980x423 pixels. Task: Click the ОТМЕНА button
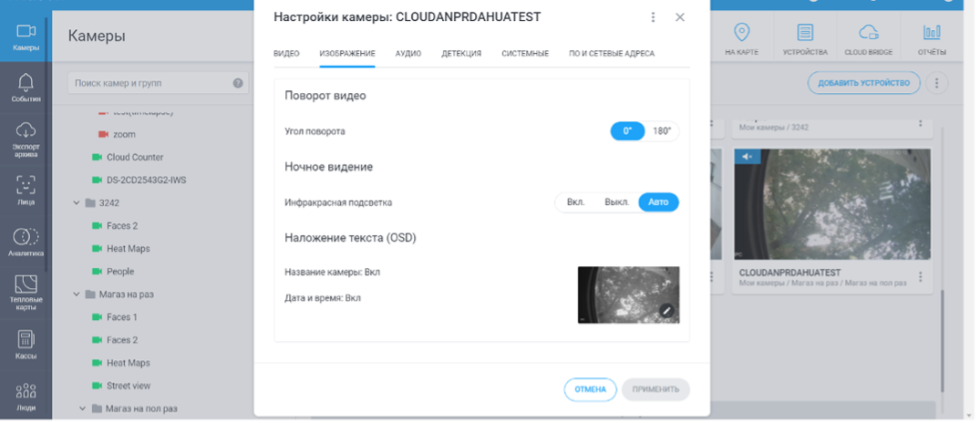[x=590, y=389]
